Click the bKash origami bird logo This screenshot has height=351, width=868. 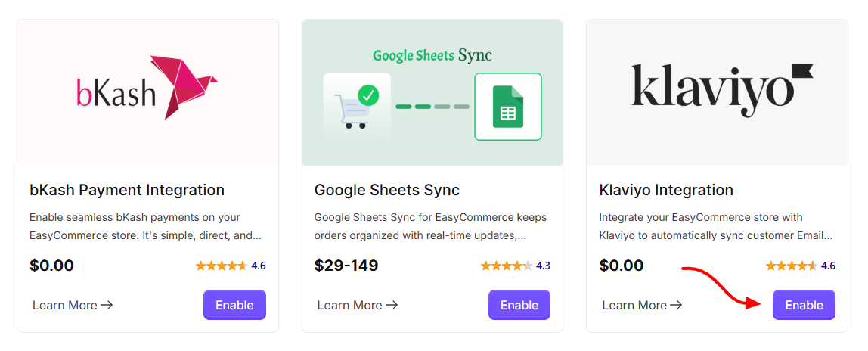(184, 87)
